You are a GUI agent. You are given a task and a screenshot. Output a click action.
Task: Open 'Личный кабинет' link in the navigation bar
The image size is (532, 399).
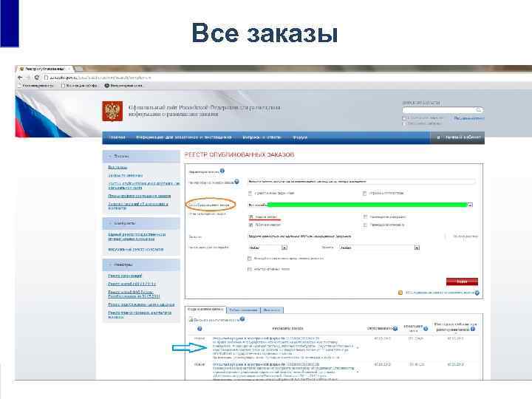(x=463, y=137)
